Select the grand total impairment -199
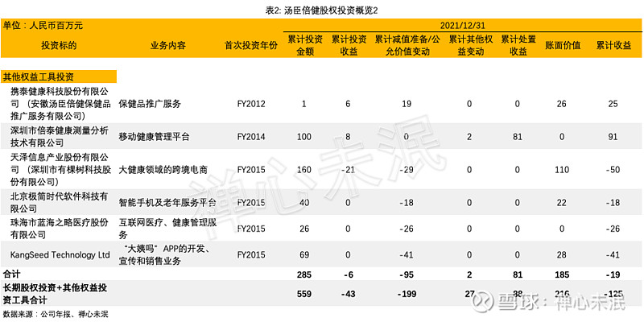 click(x=406, y=294)
